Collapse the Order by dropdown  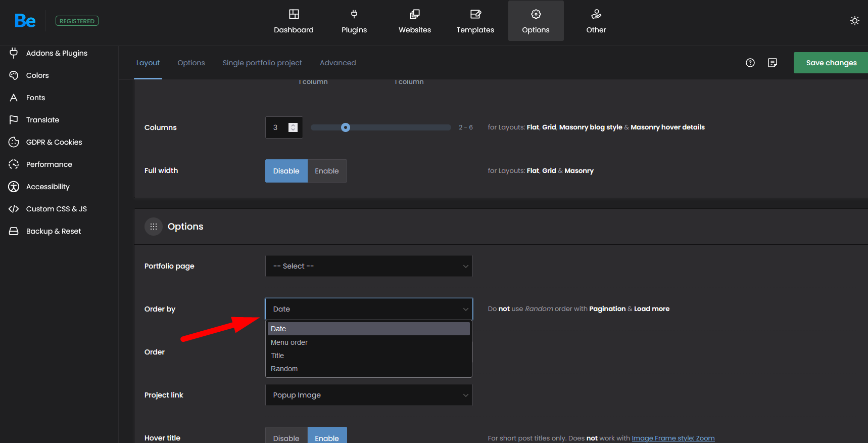coord(369,309)
